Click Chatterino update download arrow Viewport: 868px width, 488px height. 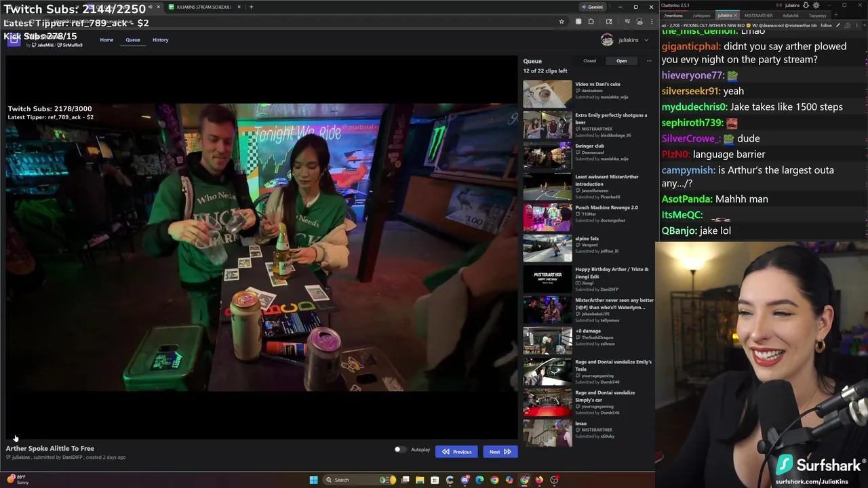click(806, 5)
